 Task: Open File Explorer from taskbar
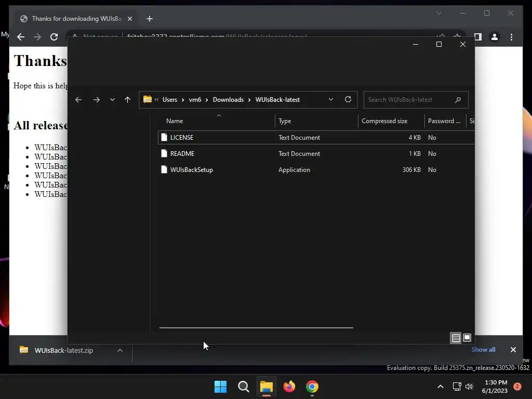pyautogui.click(x=267, y=387)
